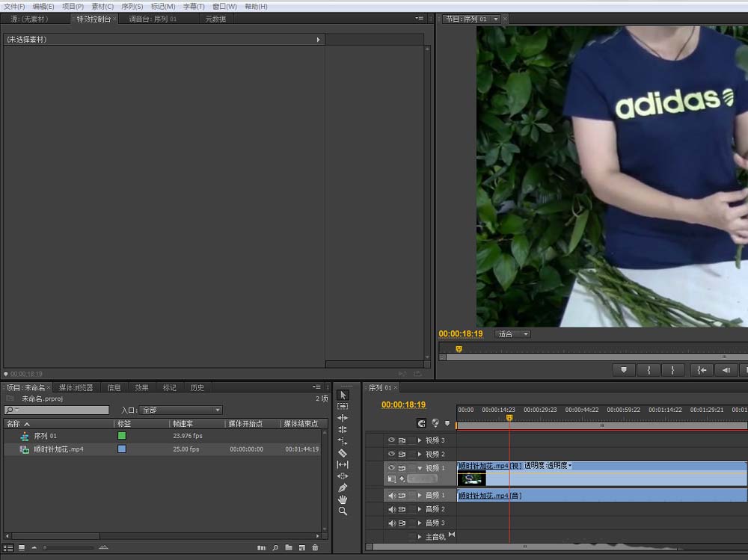Select the Zoom tool magnifier

point(343,511)
